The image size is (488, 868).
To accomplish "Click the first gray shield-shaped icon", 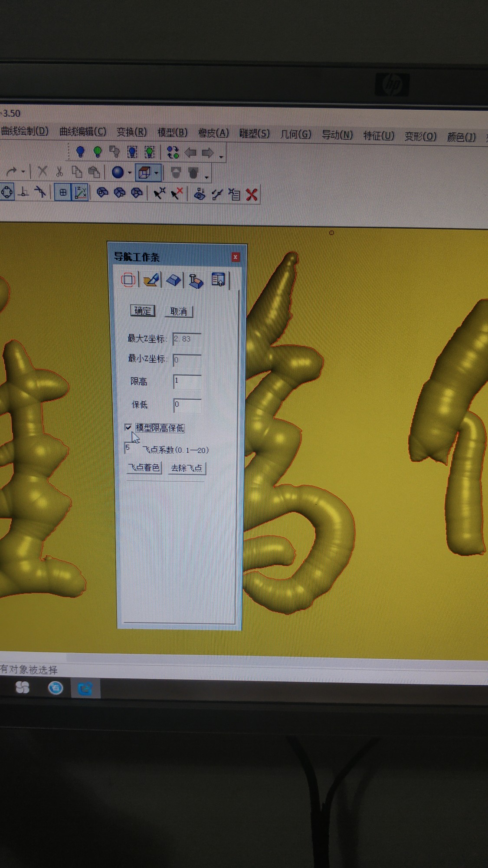I will click(176, 173).
